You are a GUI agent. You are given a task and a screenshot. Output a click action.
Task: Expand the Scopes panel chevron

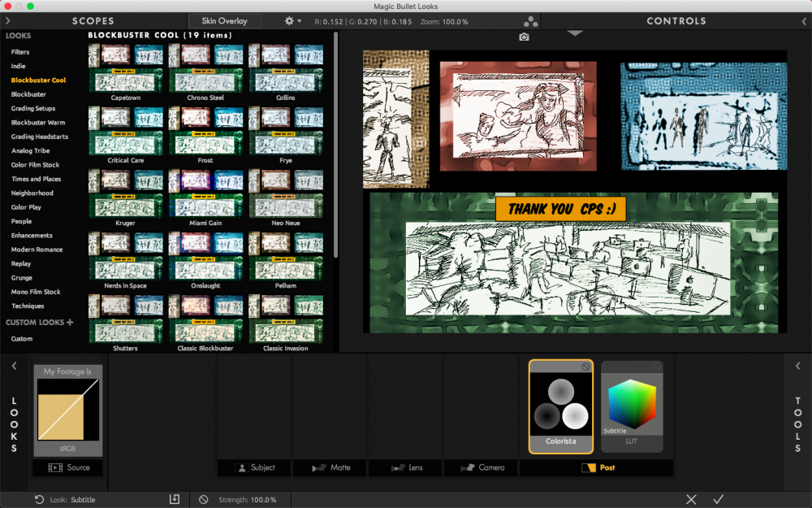click(x=8, y=21)
